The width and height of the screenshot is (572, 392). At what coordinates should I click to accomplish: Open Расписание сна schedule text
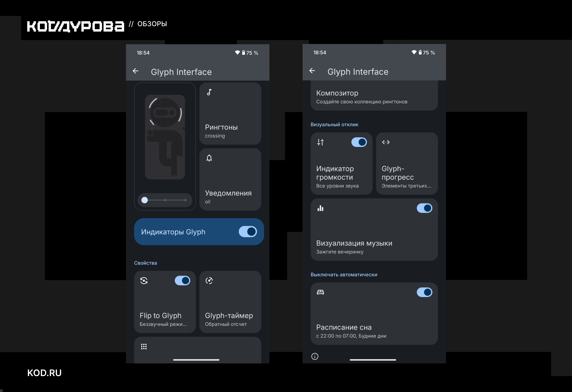pyautogui.click(x=351, y=336)
